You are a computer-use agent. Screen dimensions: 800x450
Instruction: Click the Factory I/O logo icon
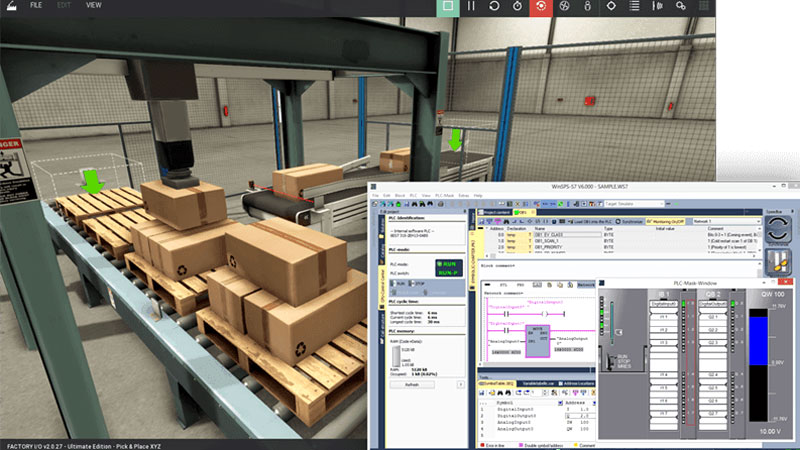coord(11,6)
